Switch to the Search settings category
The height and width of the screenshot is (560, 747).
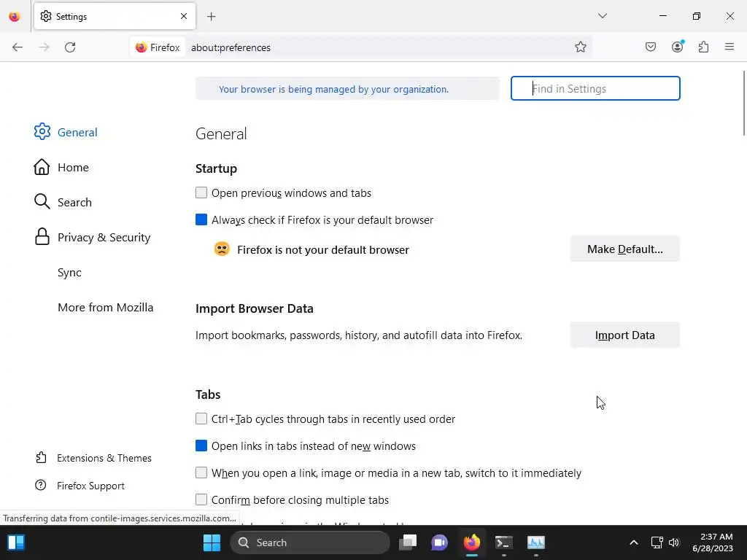63,202
